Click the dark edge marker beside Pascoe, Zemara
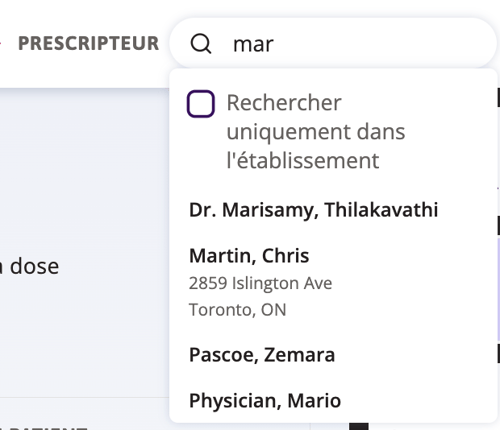500x430 pixels. point(498,354)
